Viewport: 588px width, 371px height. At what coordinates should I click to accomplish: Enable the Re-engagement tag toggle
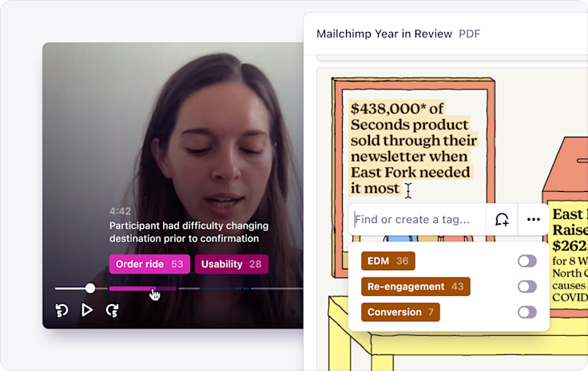coord(527,286)
